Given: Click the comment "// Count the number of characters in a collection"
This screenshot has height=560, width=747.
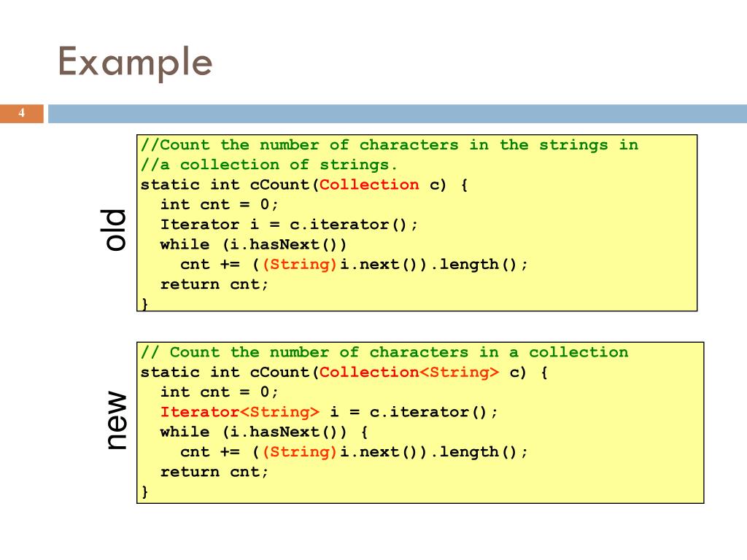Looking at the screenshot, I should (384, 352).
